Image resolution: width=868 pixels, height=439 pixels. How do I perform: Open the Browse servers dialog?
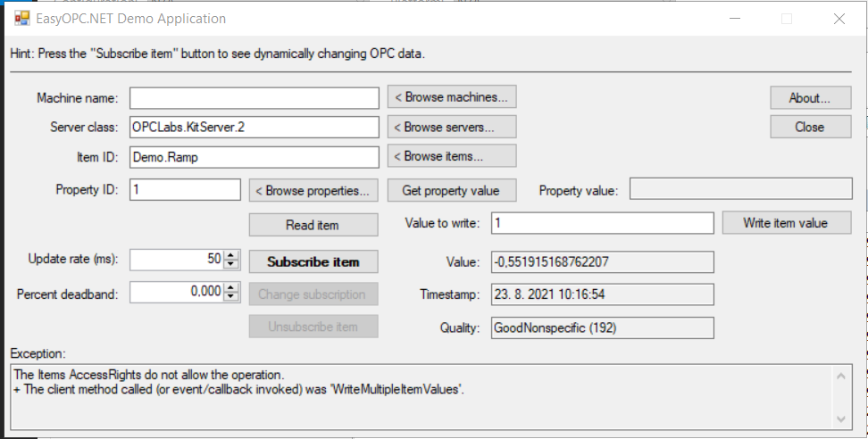tap(452, 128)
